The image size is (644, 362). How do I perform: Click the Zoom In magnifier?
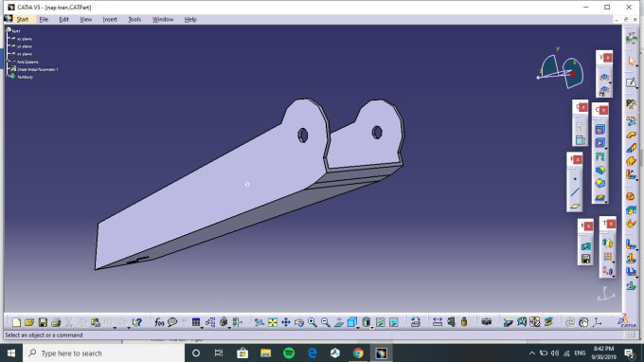[x=313, y=322]
